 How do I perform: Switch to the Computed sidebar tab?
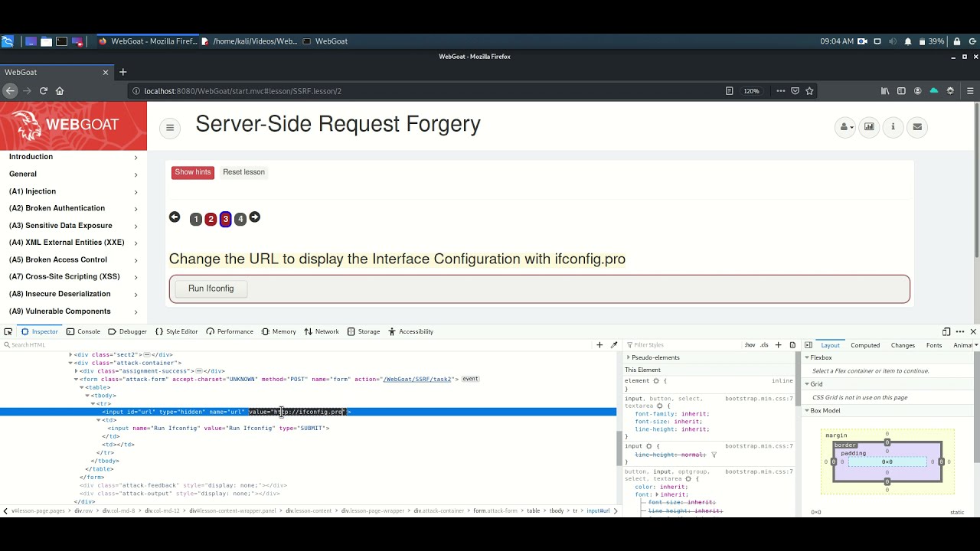pos(865,345)
